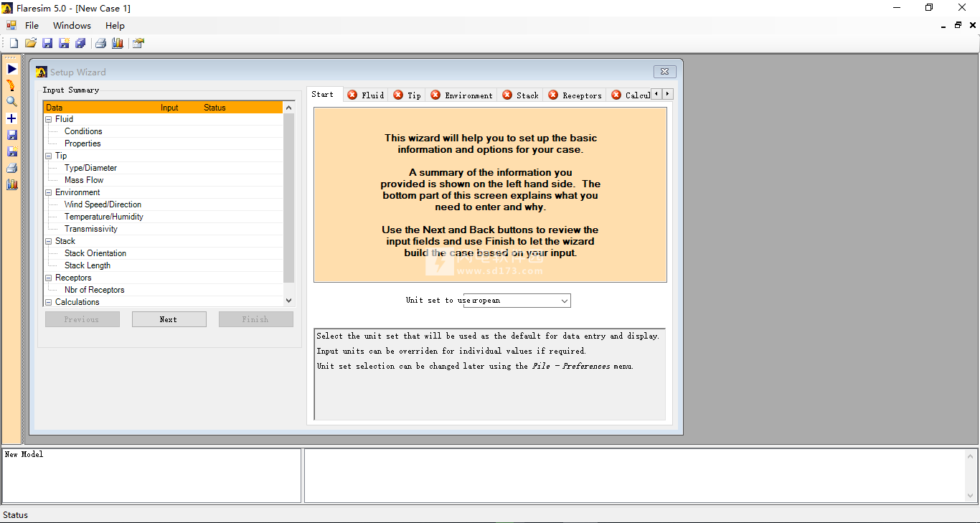Switch to the Environment tab

click(x=462, y=95)
